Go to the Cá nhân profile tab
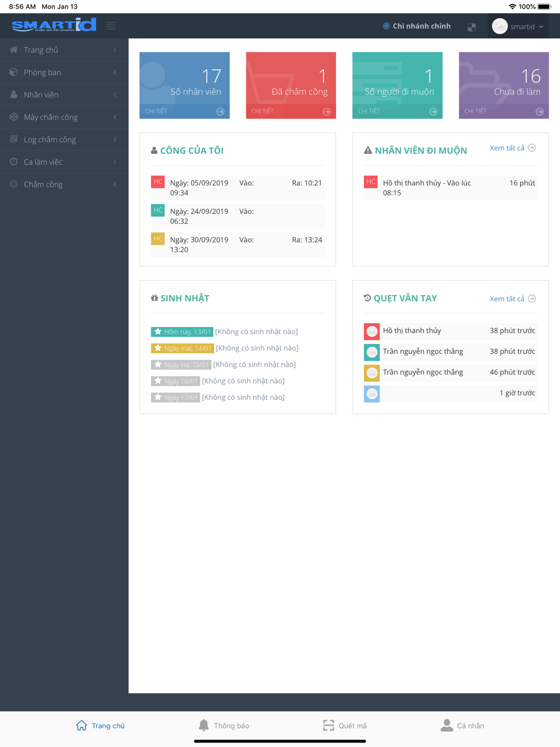Screen dimensions: 560x747 (x=463, y=726)
